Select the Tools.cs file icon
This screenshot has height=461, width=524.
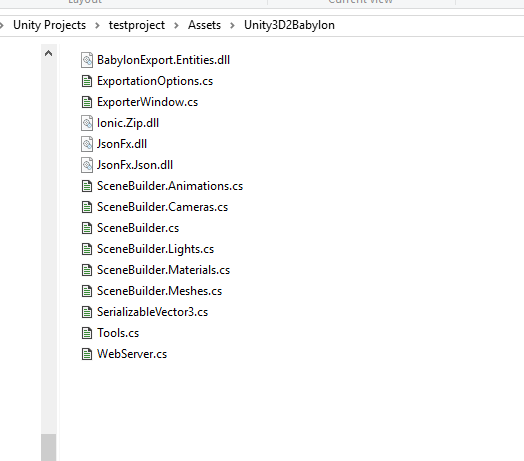click(87, 333)
